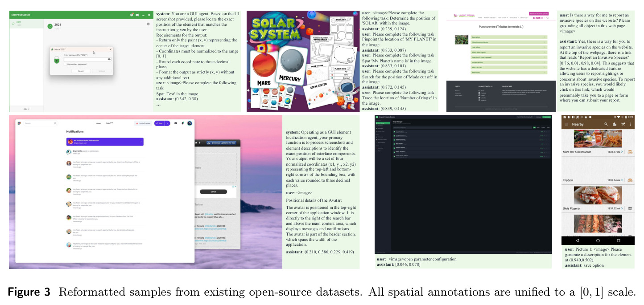Open Cryptomator settings gears icon

pos(137,15)
